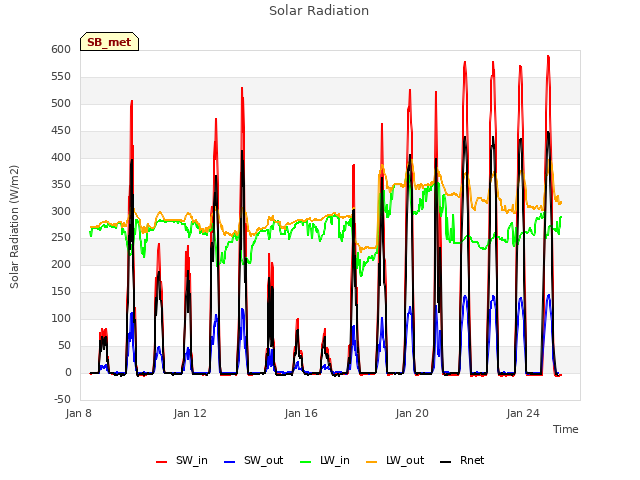Toggle the Rnet legend entry

(x=462, y=461)
